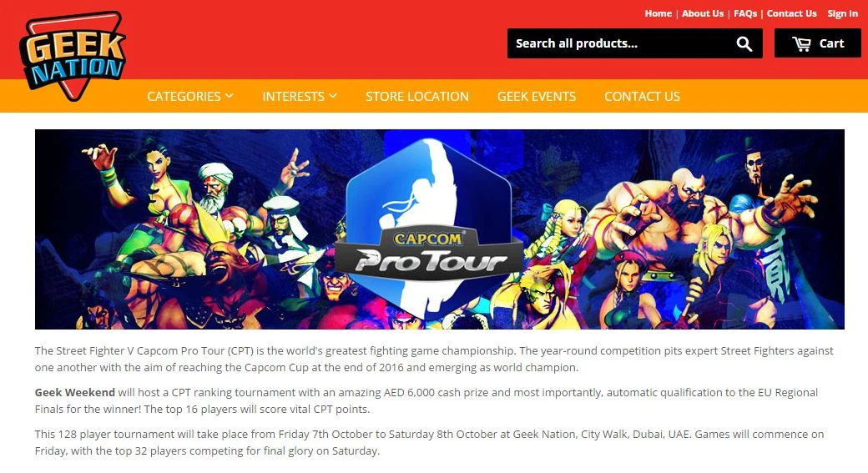Open the Geek Events page

(x=537, y=96)
